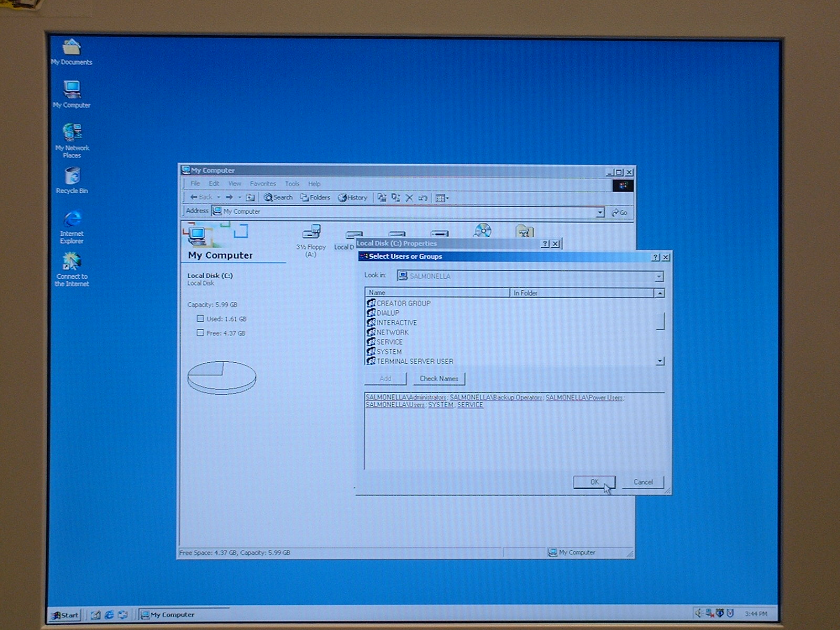The width and height of the screenshot is (840, 630).
Task: Click the Up folder toolbar icon
Action: (x=250, y=197)
